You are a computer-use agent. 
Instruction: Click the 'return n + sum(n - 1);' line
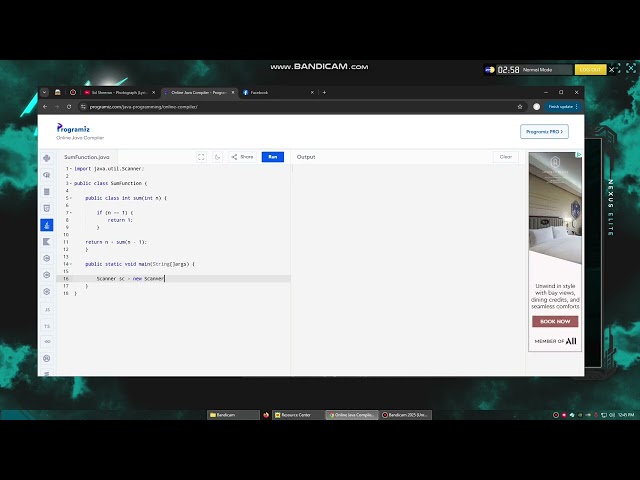[116, 242]
